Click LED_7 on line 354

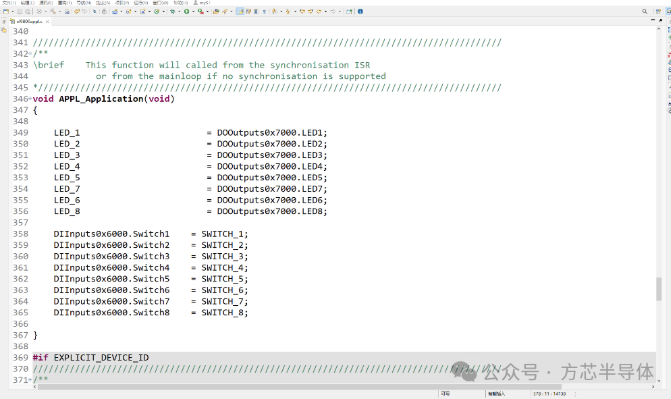tap(67, 189)
